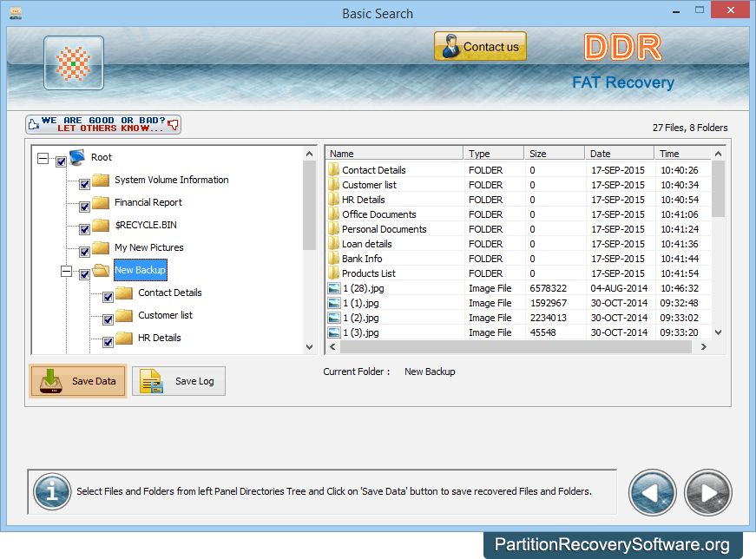Sort file list by Time column
Image resolution: width=756 pixels, height=559 pixels.
(683, 154)
